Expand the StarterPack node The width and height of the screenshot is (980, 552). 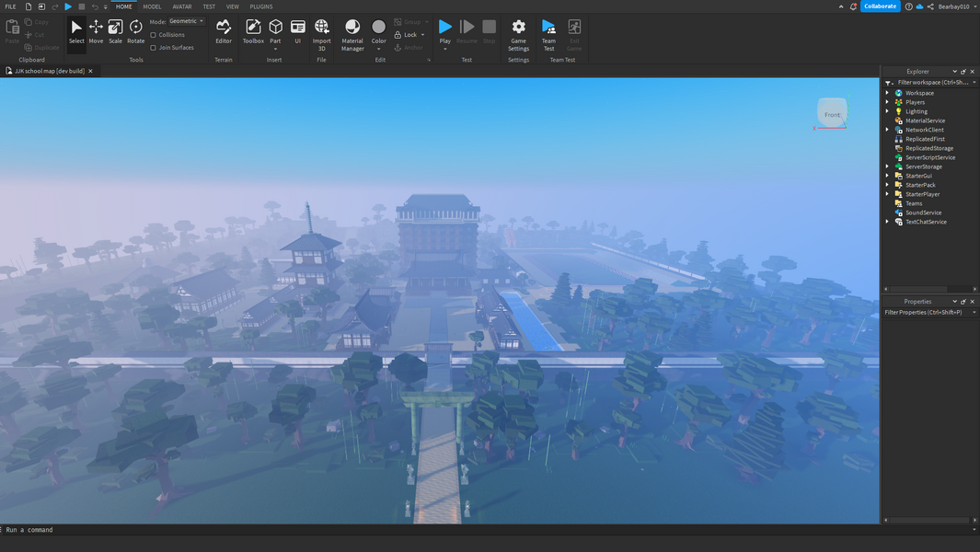[887, 185]
